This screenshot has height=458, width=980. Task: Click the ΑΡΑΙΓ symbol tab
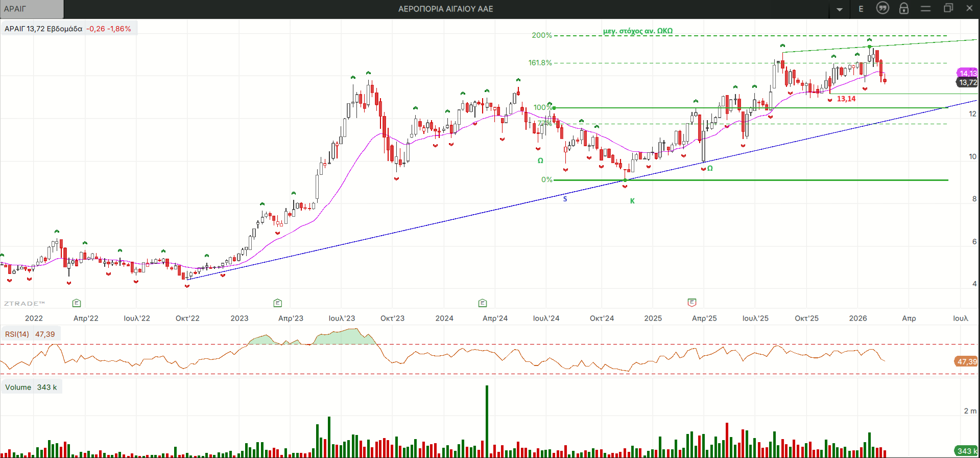32,9
